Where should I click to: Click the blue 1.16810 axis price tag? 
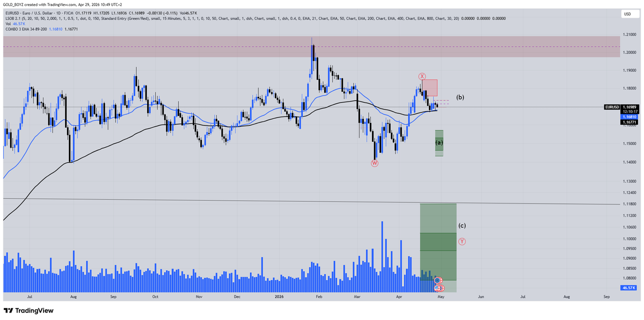click(x=630, y=117)
